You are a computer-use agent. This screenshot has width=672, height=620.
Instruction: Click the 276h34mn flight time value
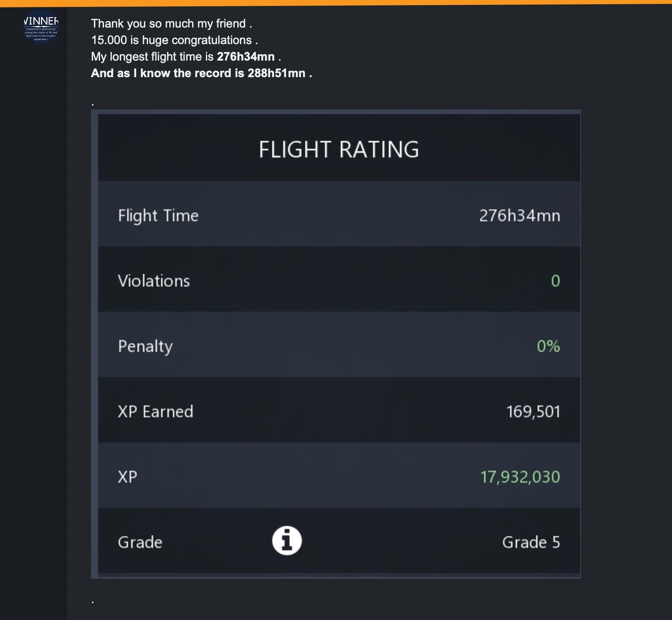click(x=520, y=216)
